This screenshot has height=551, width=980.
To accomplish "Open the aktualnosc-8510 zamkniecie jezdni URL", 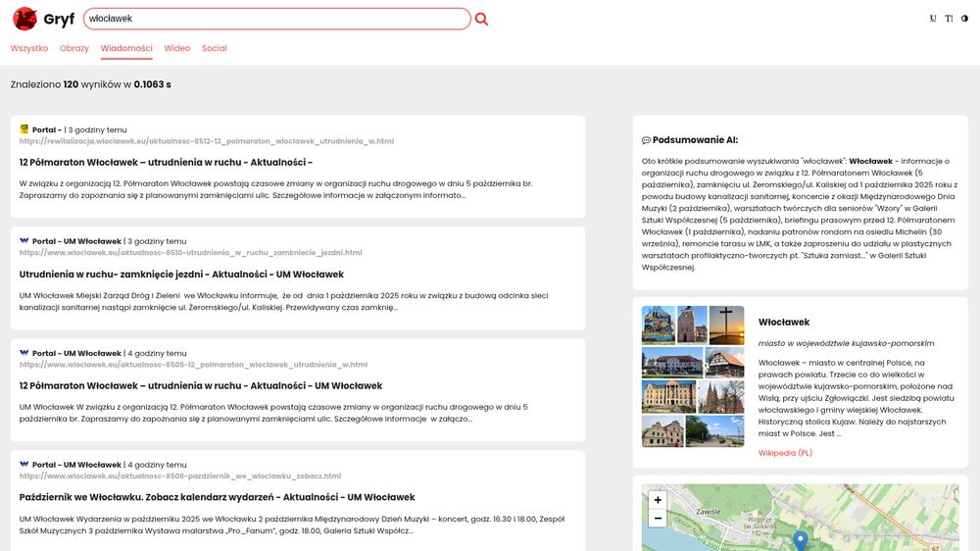I will click(x=191, y=253).
